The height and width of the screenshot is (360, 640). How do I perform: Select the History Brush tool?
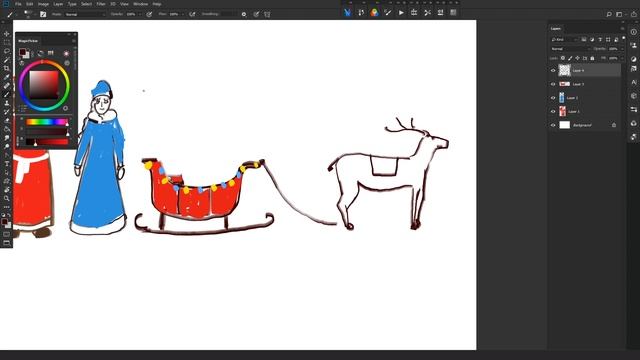tap(7, 111)
